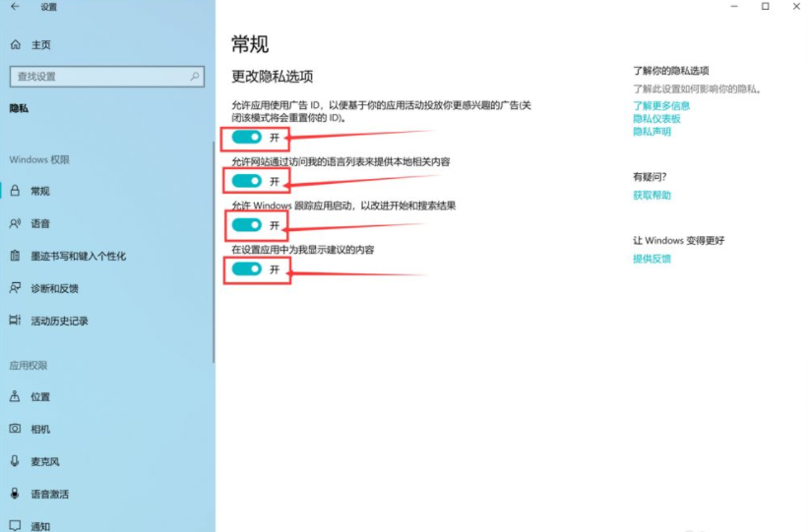This screenshot has width=808, height=532.
Task: Select the 麦克风 microphone icon
Action: click(15, 461)
